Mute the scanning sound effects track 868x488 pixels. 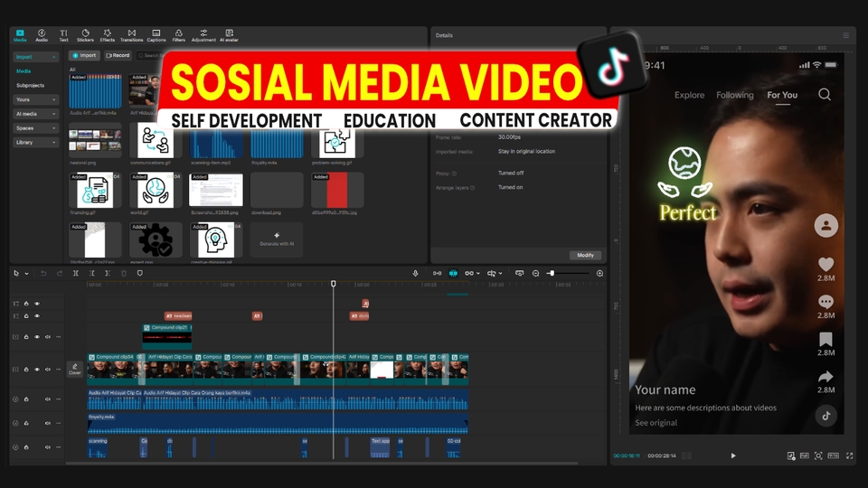[x=48, y=447]
